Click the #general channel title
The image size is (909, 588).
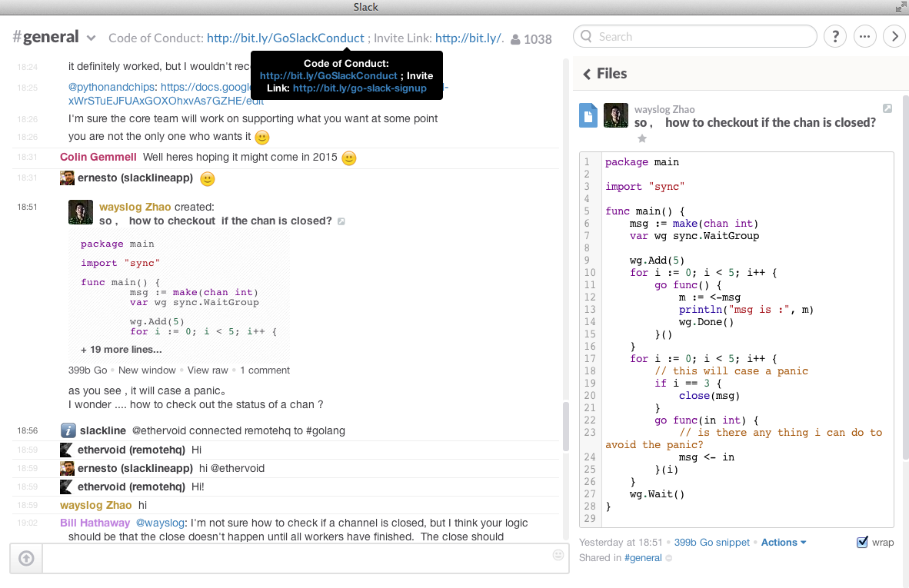[46, 36]
